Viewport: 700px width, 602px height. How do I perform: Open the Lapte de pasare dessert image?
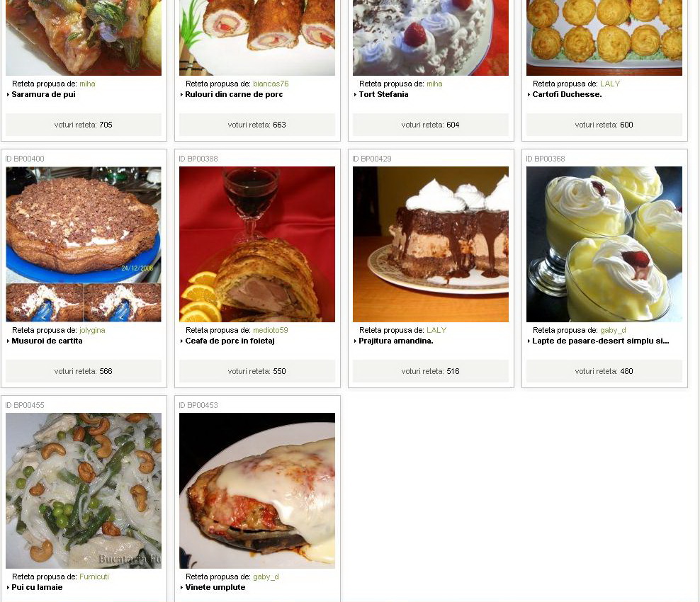(x=604, y=244)
